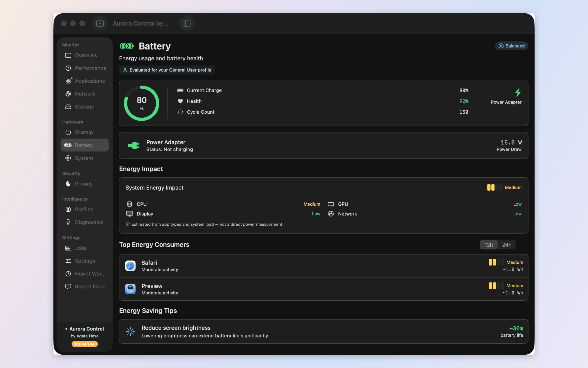The image size is (588, 368).
Task: Click the Preview energy consumer row
Action: click(x=323, y=289)
